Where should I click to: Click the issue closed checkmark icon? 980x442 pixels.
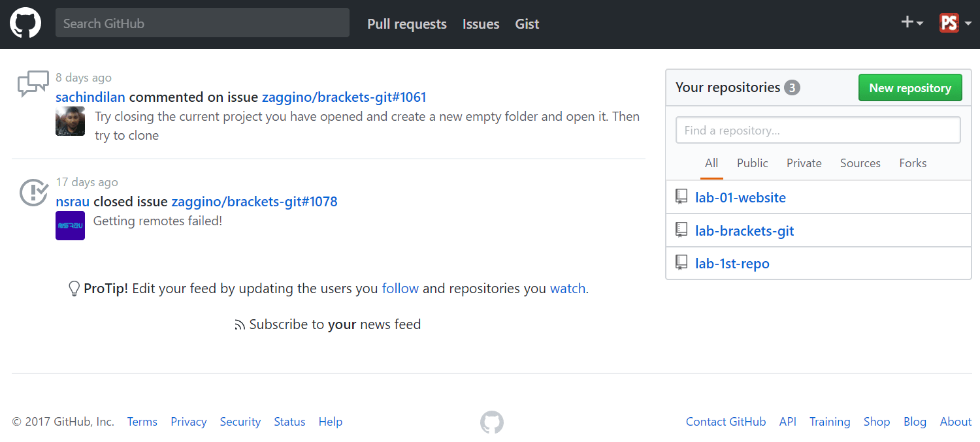[x=33, y=192]
